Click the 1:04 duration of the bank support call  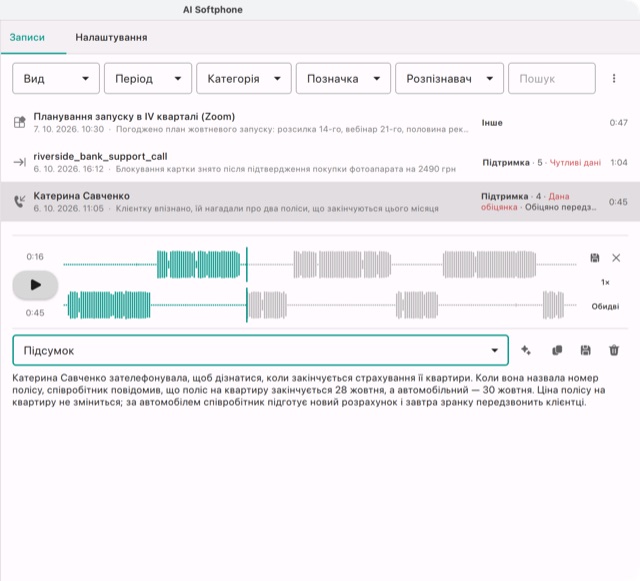619,163
